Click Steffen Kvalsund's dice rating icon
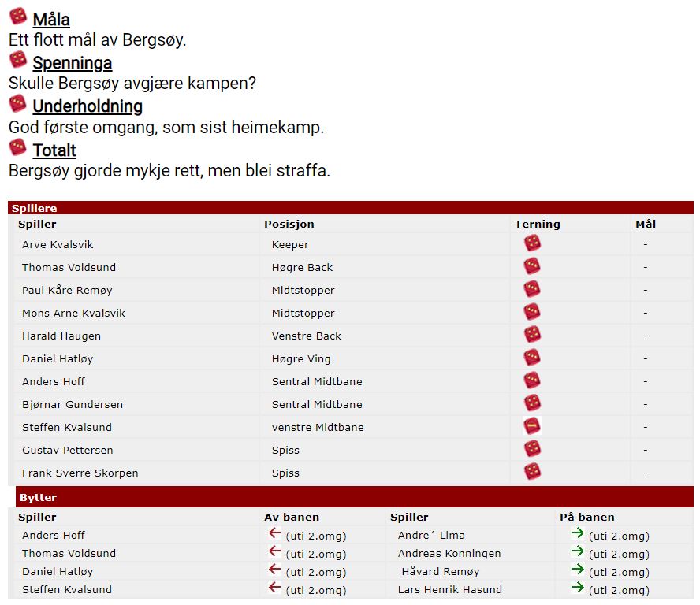This screenshot has height=605, width=700. (532, 425)
